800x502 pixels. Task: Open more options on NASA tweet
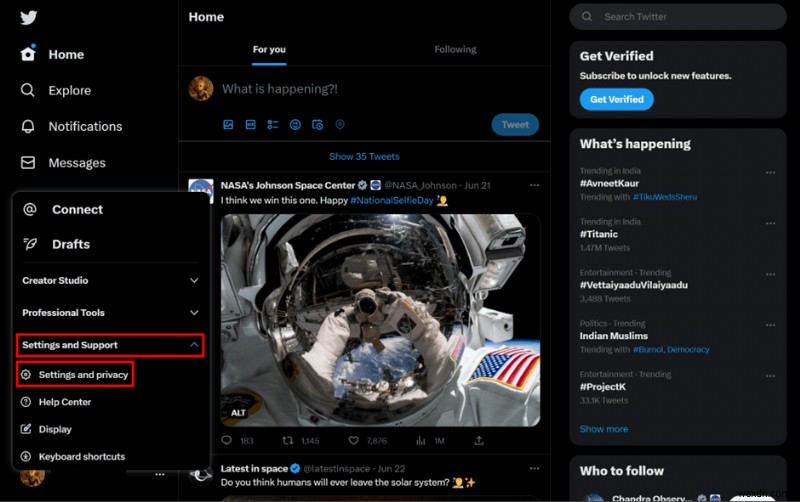click(x=534, y=185)
